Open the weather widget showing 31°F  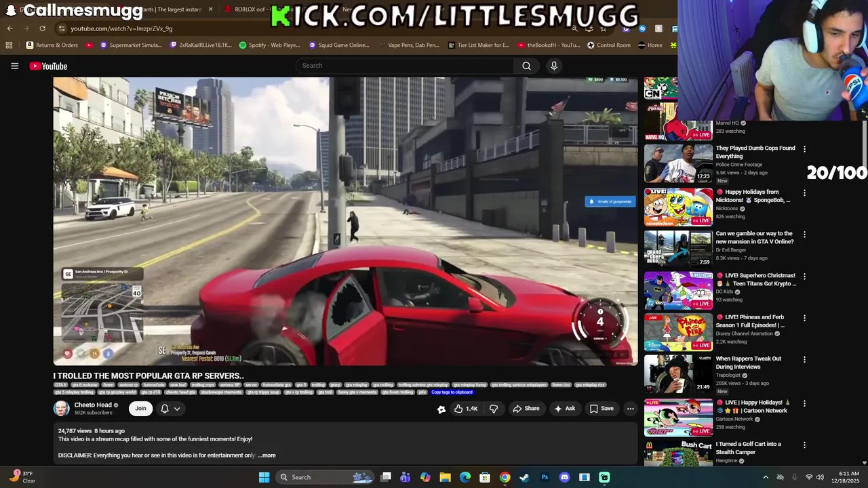click(21, 477)
